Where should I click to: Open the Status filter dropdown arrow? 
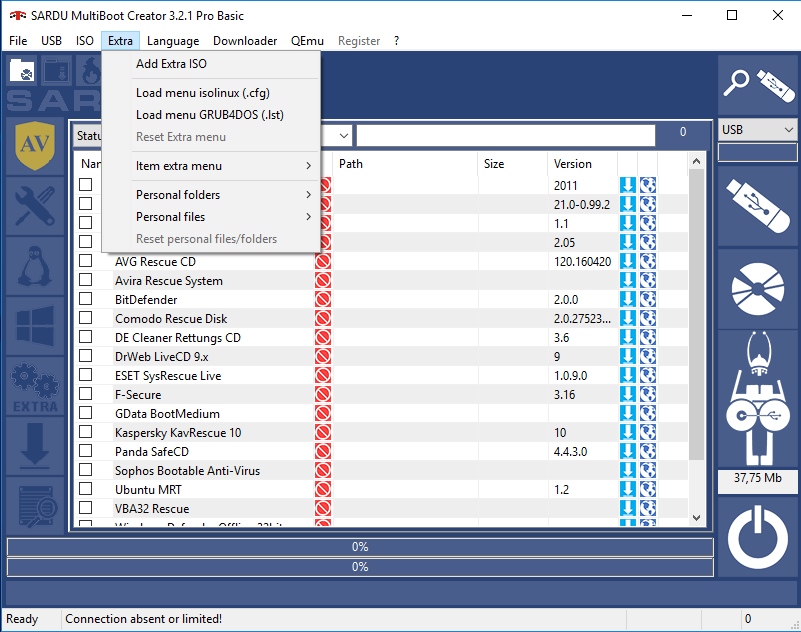344,136
